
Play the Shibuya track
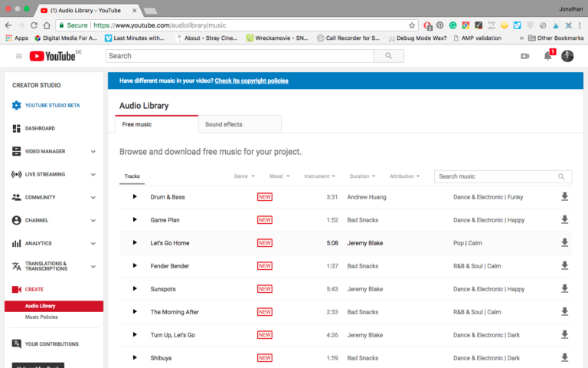[135, 357]
